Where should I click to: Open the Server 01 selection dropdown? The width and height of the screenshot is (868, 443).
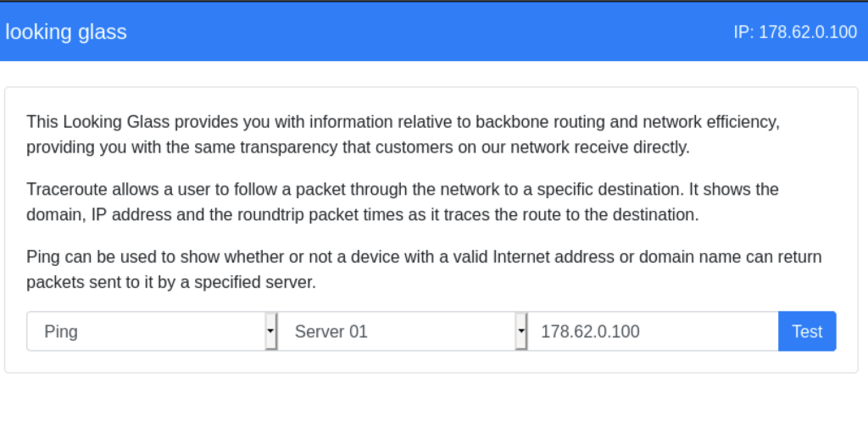coord(402,331)
